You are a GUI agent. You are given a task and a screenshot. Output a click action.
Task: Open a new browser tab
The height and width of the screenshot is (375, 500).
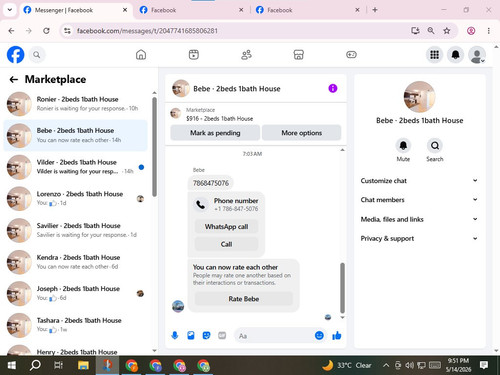375,10
